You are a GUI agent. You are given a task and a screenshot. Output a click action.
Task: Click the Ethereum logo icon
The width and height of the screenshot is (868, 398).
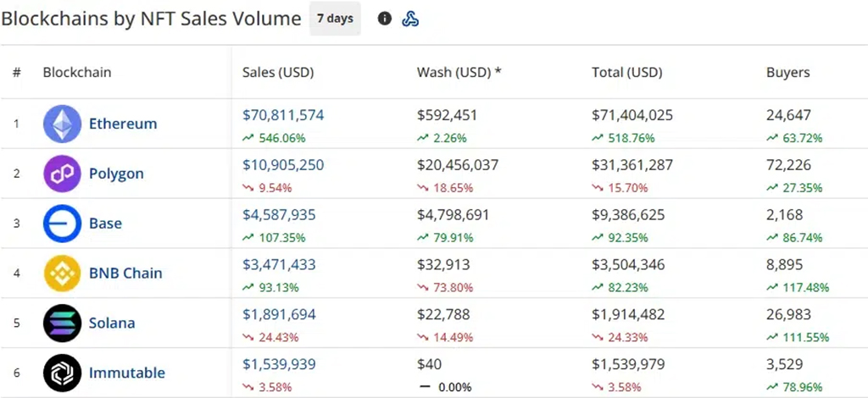point(62,124)
